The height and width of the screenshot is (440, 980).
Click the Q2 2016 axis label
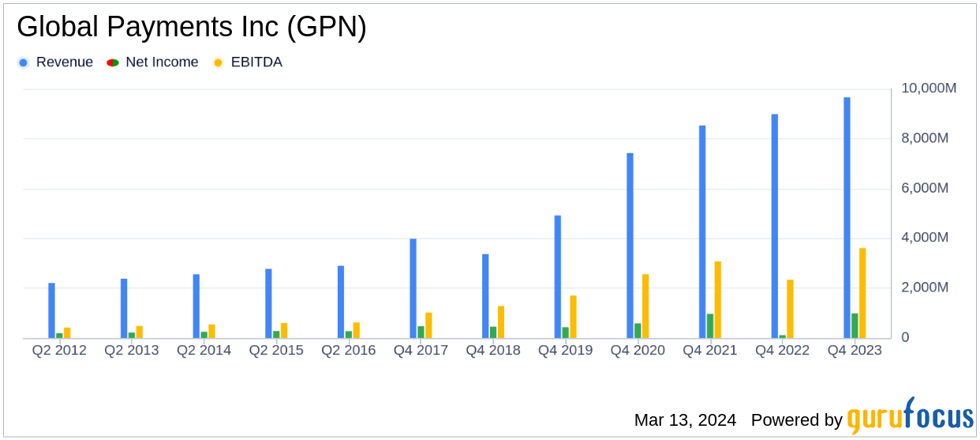tap(349, 350)
